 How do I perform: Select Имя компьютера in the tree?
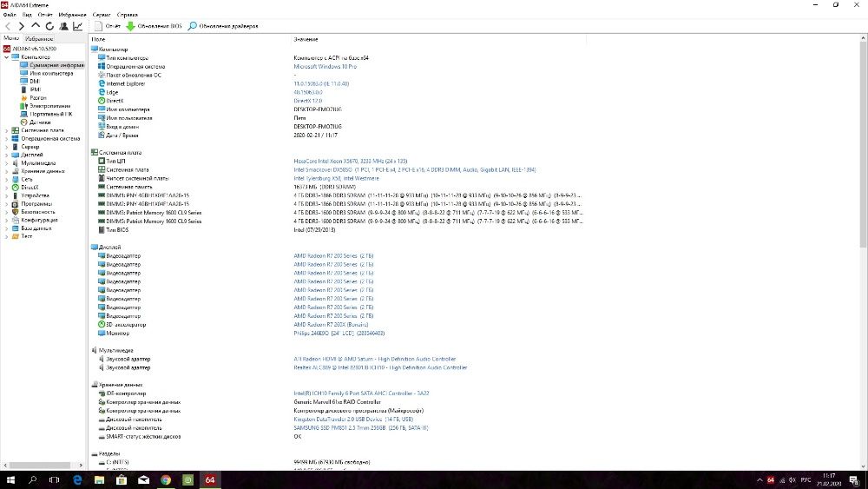[x=51, y=73]
